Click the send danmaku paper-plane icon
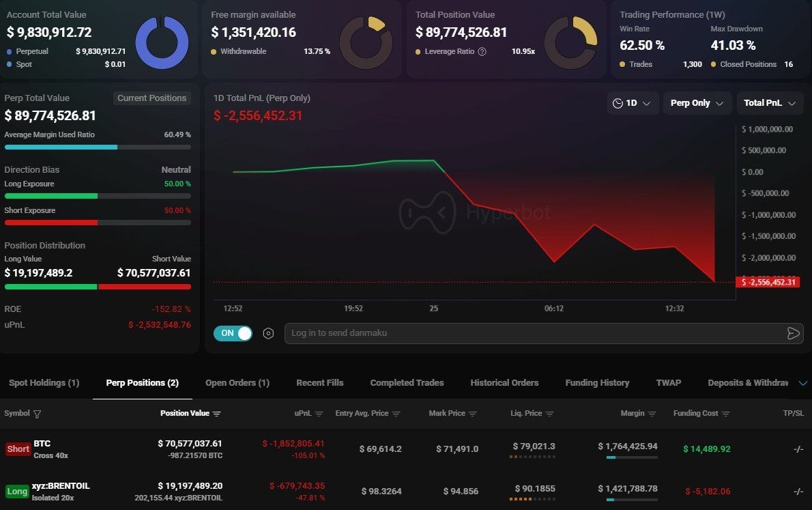812x510 pixels. click(x=793, y=334)
